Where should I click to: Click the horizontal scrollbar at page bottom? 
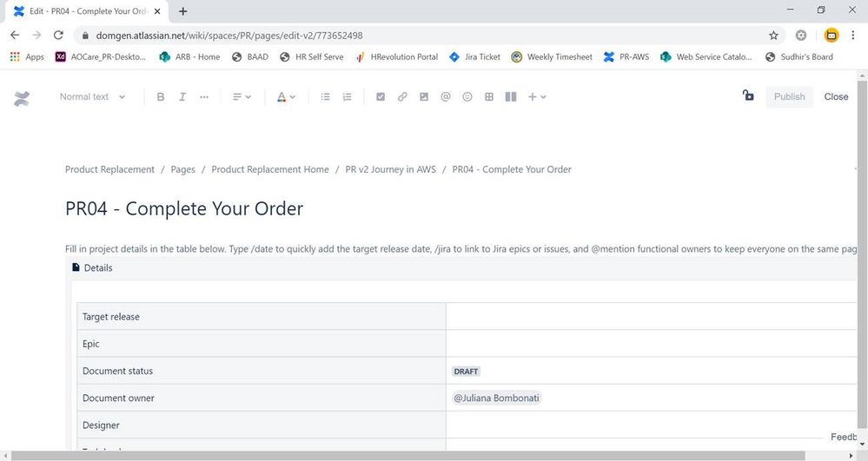click(407, 456)
